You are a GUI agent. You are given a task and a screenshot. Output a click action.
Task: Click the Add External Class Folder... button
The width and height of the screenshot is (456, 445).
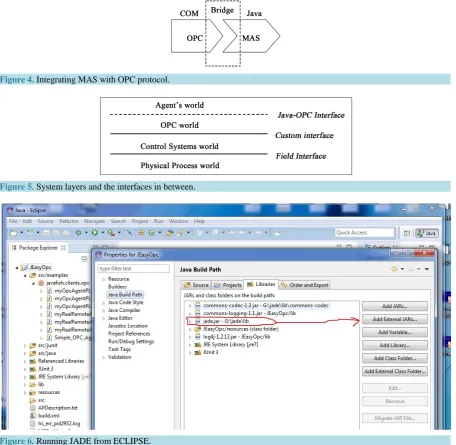point(395,371)
